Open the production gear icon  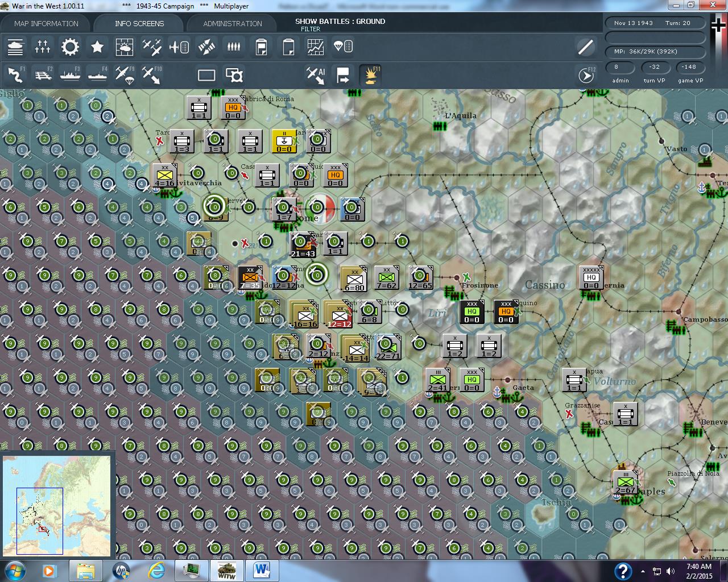click(70, 47)
